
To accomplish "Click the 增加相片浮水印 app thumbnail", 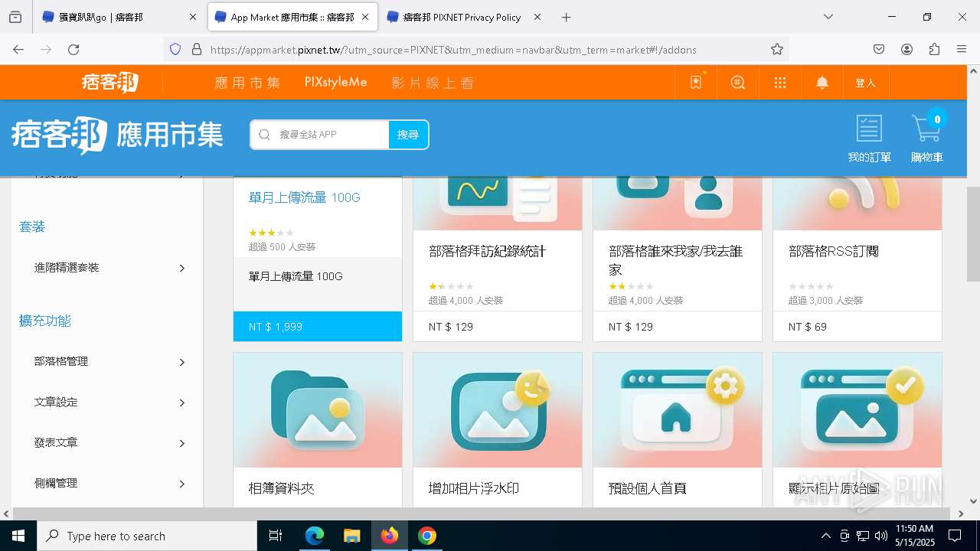I will pos(498,410).
